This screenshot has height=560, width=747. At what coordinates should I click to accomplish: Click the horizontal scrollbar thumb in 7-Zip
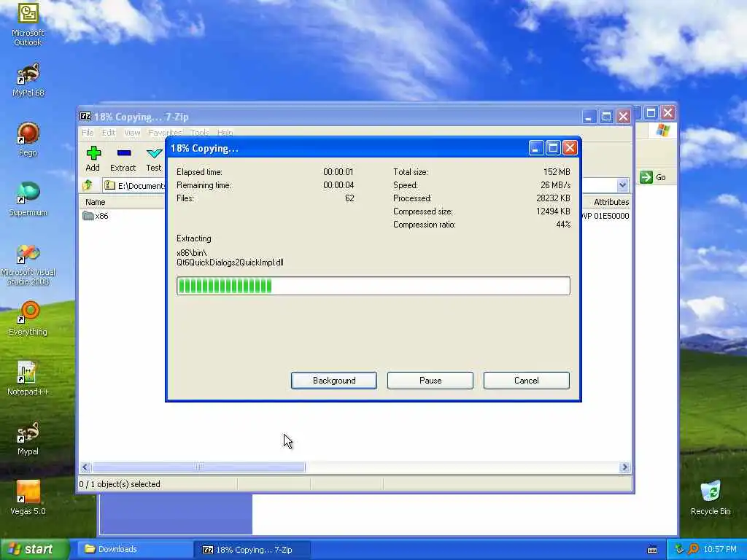coord(198,467)
